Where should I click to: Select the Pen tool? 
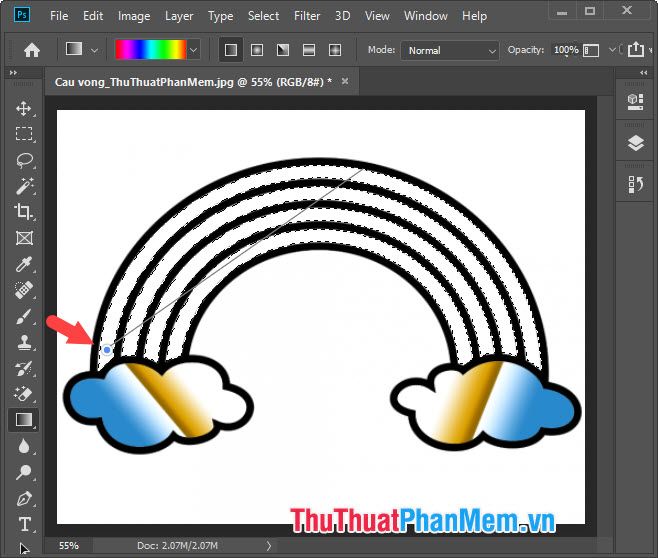(x=24, y=498)
